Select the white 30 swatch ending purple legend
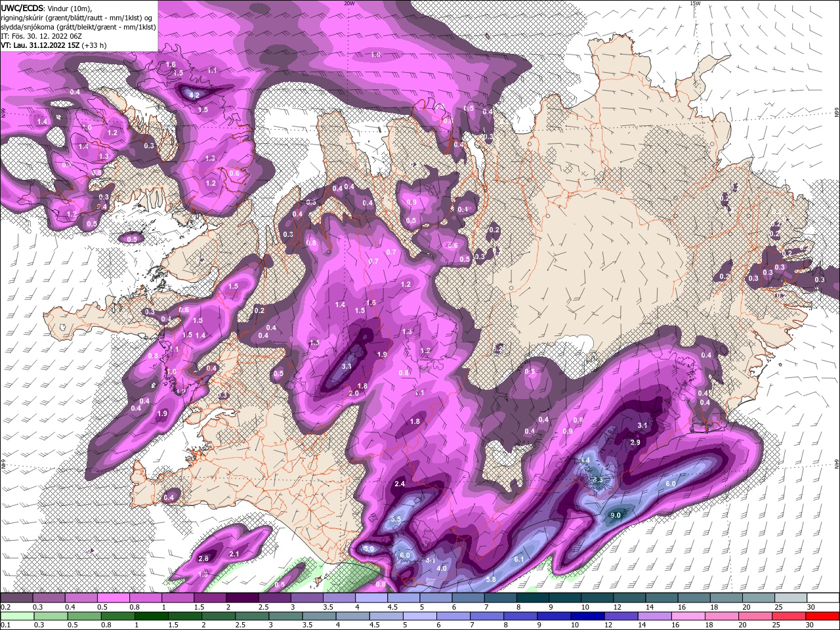This screenshot has height=630, width=840. pos(824,598)
